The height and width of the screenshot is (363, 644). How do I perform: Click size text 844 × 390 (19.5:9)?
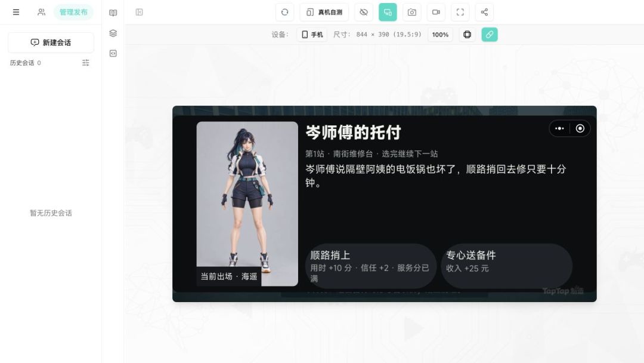(x=389, y=35)
